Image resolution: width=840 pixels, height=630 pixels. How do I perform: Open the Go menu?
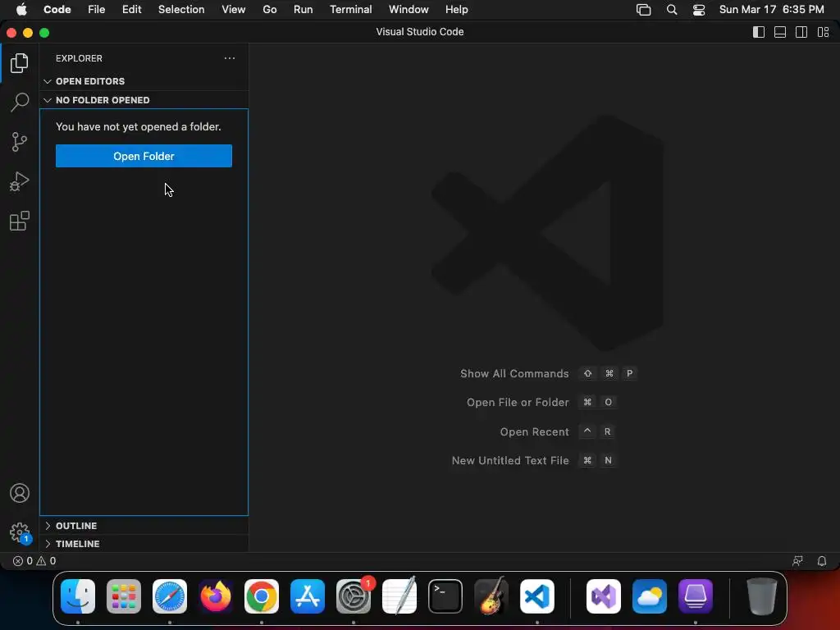pos(269,10)
